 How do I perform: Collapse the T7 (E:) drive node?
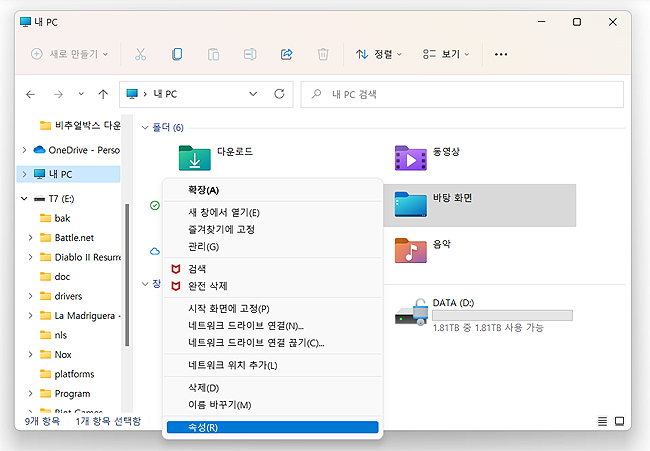click(24, 199)
